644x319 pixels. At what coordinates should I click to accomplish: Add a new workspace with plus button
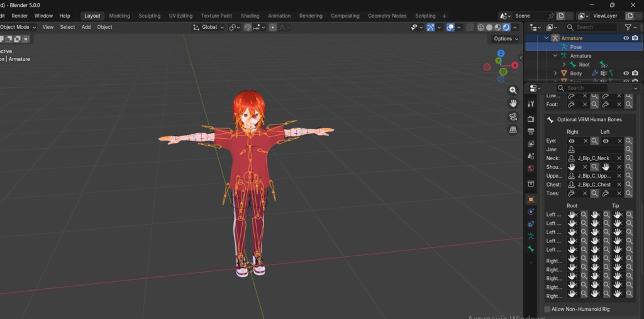[444, 16]
